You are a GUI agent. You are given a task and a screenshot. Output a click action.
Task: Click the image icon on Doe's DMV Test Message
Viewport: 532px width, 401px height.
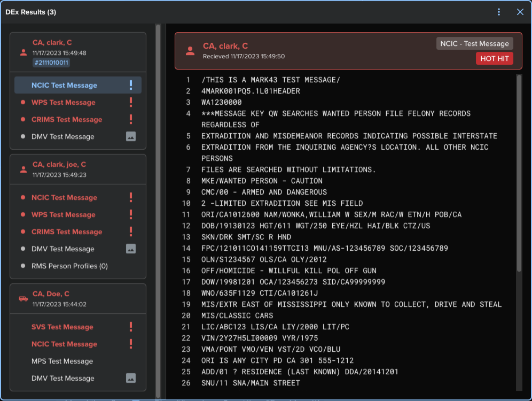(131, 378)
